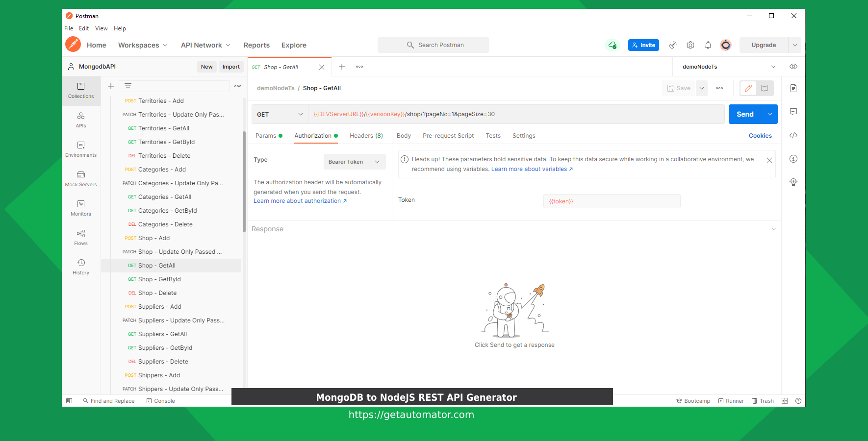Viewport: 868px width, 441px height.
Task: Click the Token input field
Action: (612, 201)
